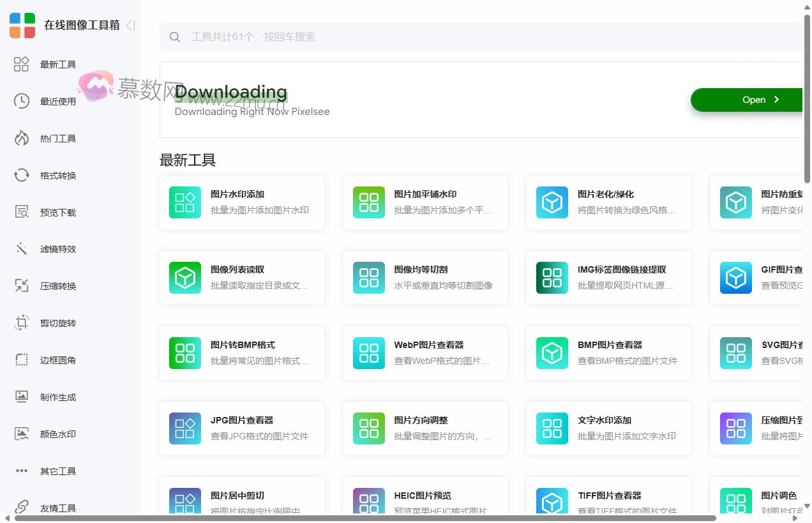Screen dimensions: 812x523
Task: Click the 格式转换 refresh icon
Action: click(x=21, y=175)
